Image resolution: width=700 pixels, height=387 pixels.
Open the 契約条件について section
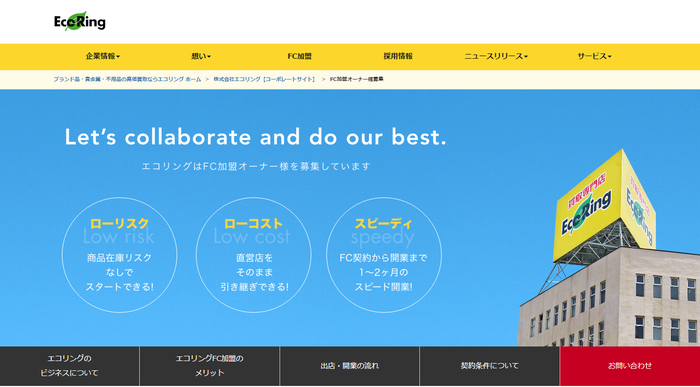tap(490, 366)
